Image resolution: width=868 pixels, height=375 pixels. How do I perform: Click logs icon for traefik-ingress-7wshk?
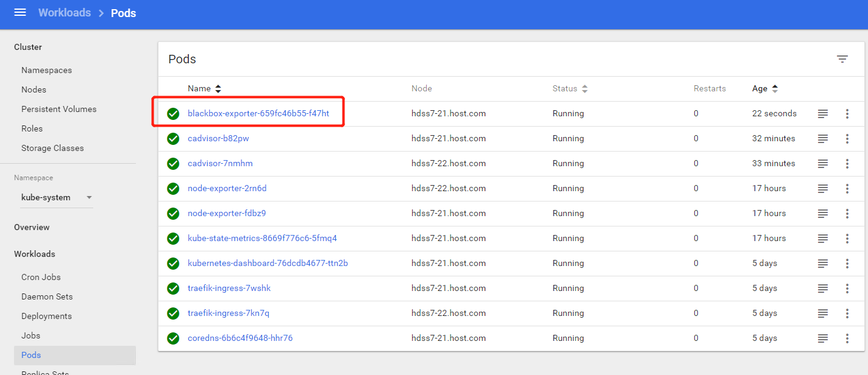pos(822,289)
